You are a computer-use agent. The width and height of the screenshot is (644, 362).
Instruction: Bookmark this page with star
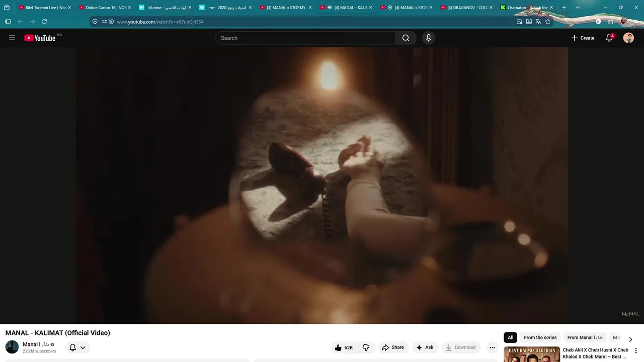click(548, 22)
